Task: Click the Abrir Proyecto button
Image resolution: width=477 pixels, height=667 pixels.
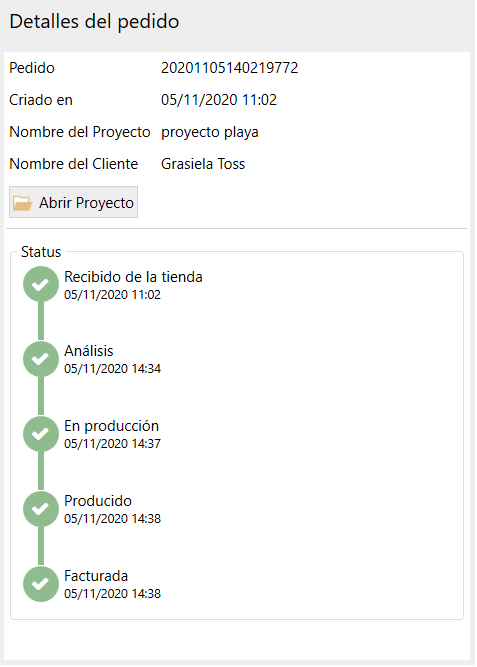Action: (73, 202)
